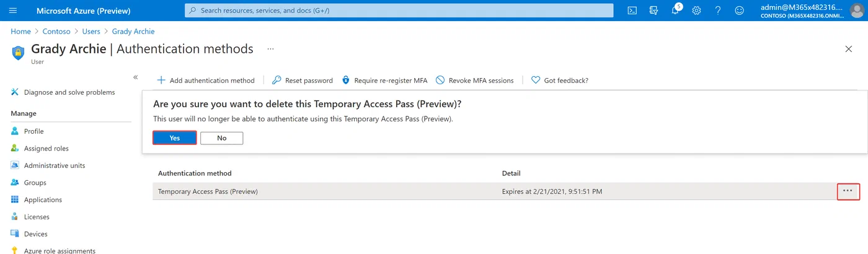Click the search magnifier icon
This screenshot has width=868, height=254.
point(193,11)
